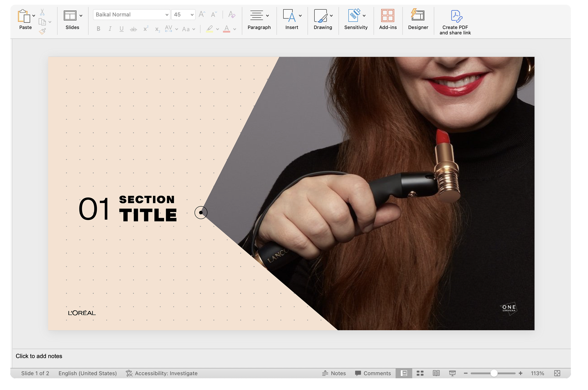Click the Format Painter brush icon

pos(42,31)
